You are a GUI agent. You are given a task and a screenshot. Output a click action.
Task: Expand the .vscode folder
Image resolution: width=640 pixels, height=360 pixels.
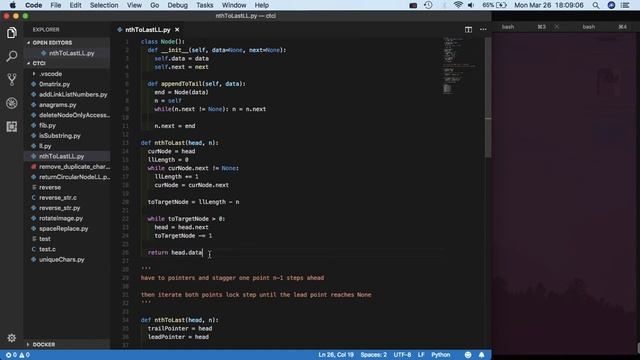pyautogui.click(x=50, y=74)
